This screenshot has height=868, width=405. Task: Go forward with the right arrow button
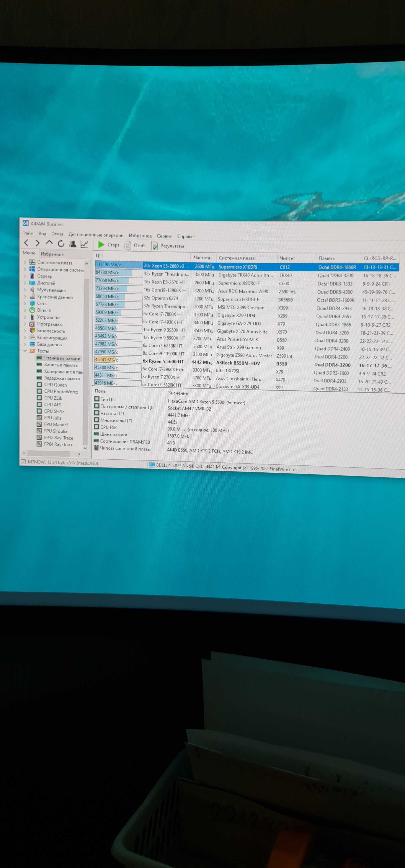pyautogui.click(x=37, y=243)
